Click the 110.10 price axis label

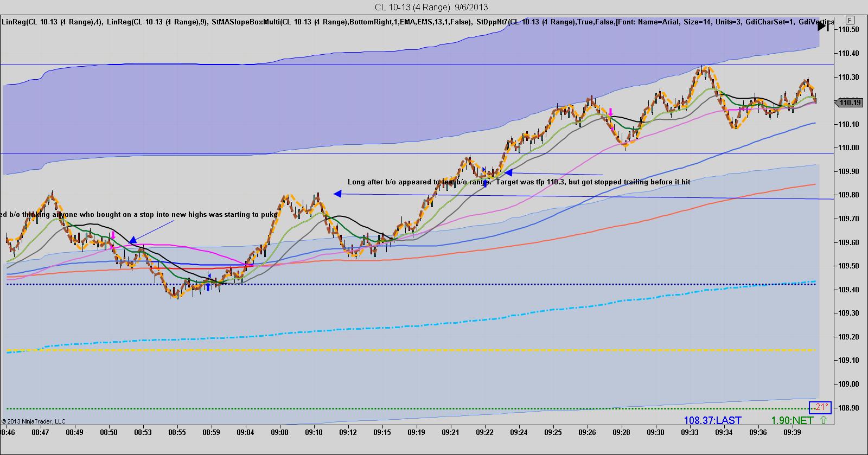click(849, 125)
